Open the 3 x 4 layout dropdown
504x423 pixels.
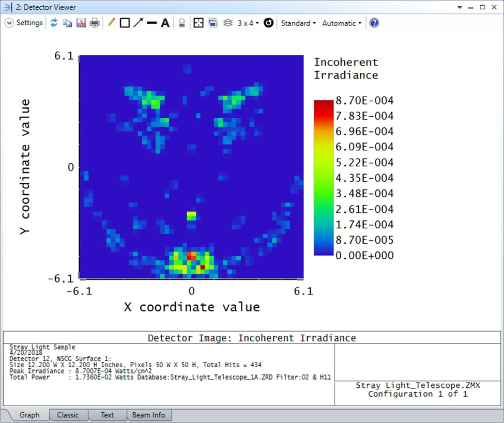[x=248, y=23]
